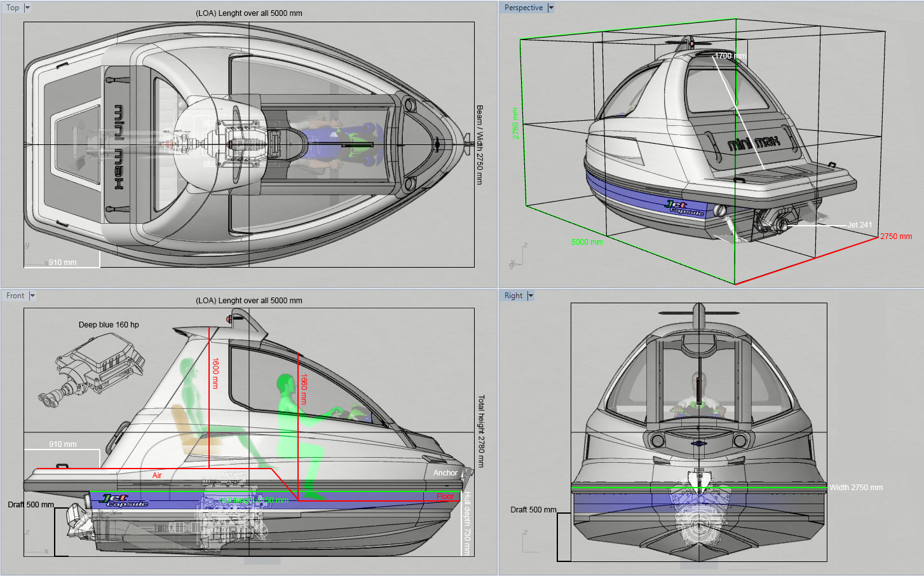Viewport: 924px width, 576px height.
Task: Select the Jet Capsule logo in Perspective view
Action: [684, 208]
